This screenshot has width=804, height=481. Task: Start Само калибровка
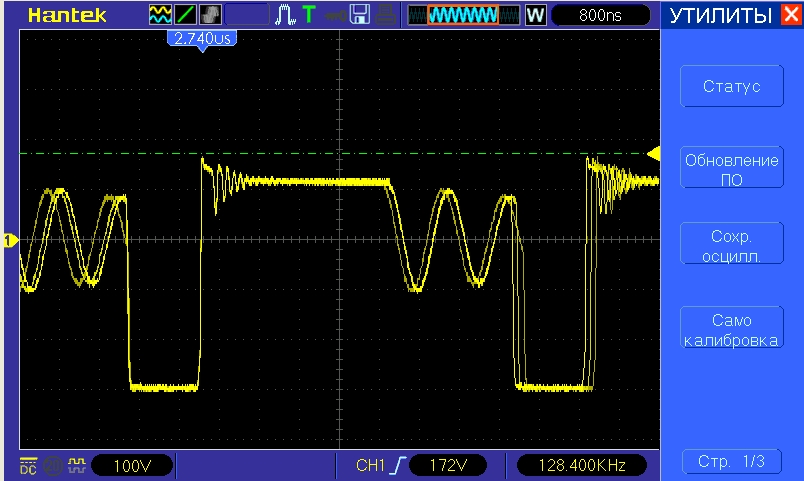click(731, 330)
